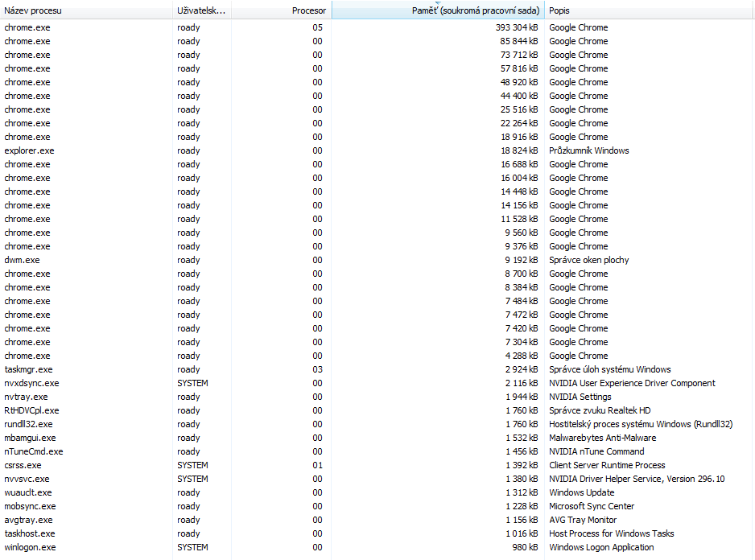This screenshot has width=755, height=560.
Task: Select the explorer.exe process
Action: 29,150
